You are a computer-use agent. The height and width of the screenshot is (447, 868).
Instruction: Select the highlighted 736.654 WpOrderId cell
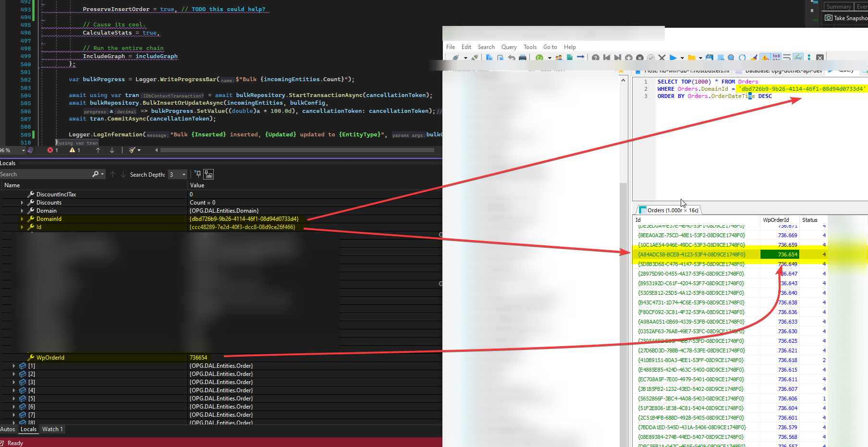(x=780, y=254)
